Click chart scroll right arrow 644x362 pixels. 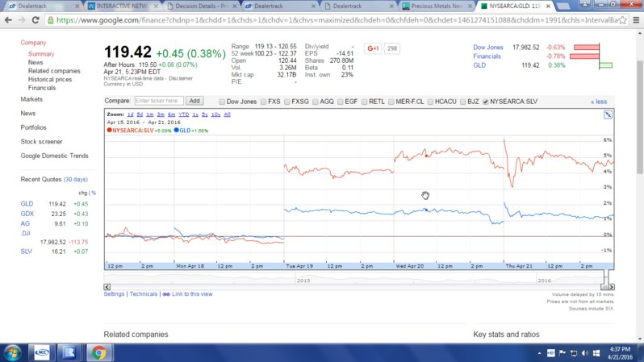pyautogui.click(x=612, y=287)
